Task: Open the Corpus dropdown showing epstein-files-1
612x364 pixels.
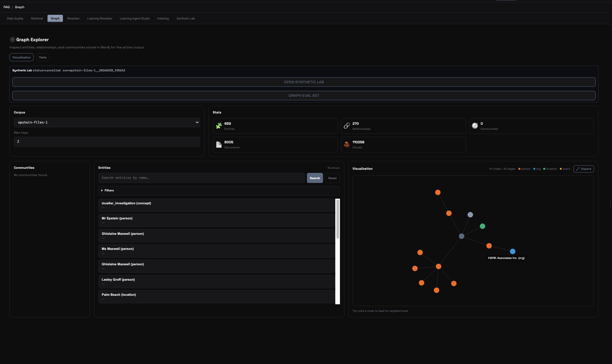Action: point(107,122)
